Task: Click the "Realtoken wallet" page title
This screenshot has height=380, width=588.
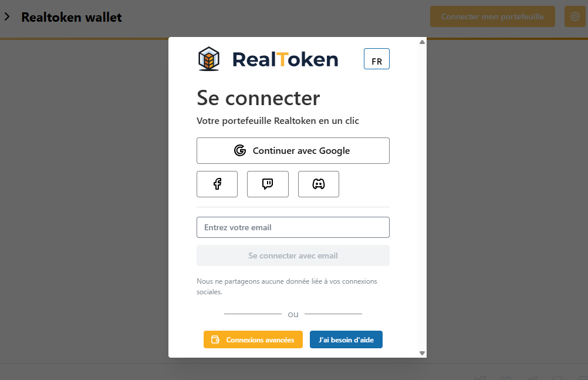Action: [72, 17]
